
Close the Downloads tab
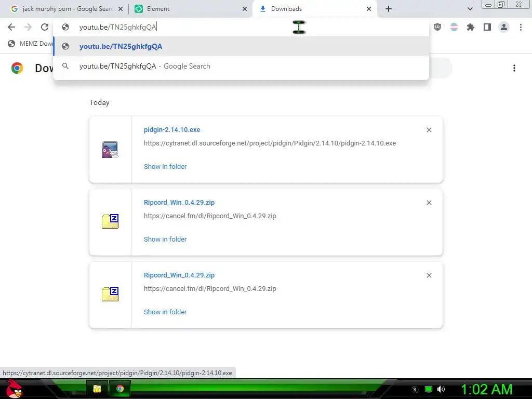[369, 9]
